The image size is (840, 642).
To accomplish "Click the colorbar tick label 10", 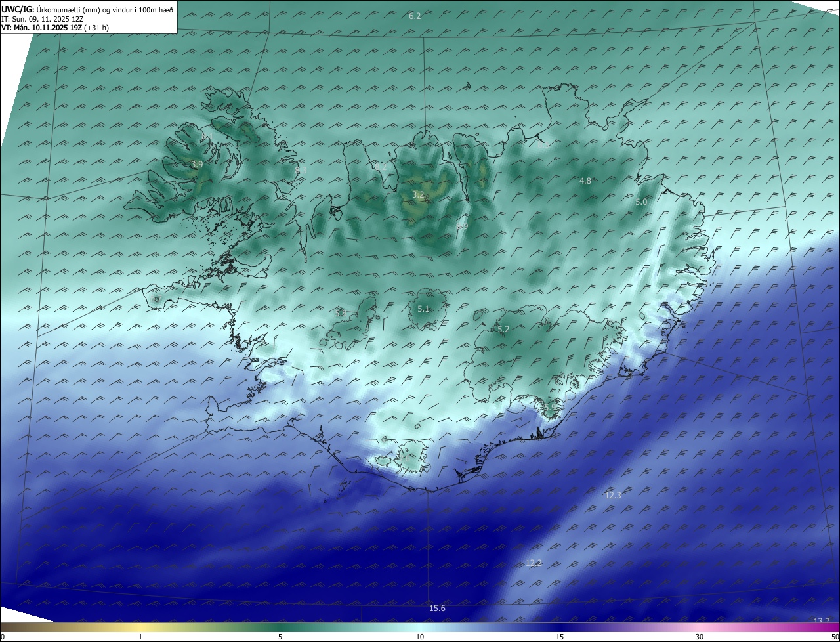I will pos(420,637).
